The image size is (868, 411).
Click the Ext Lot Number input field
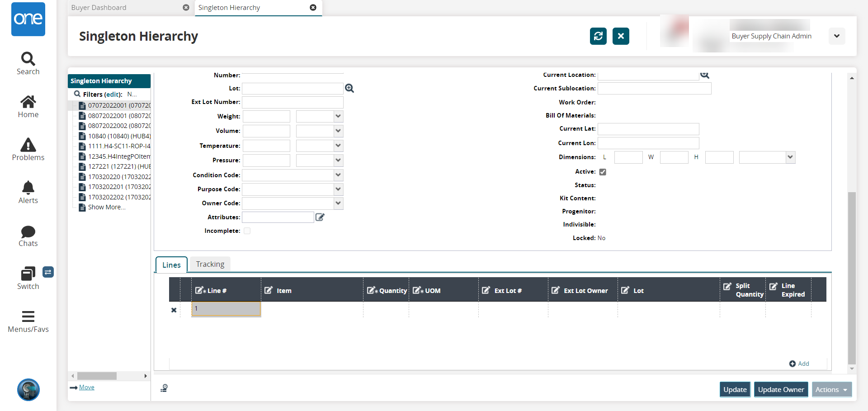[293, 102]
